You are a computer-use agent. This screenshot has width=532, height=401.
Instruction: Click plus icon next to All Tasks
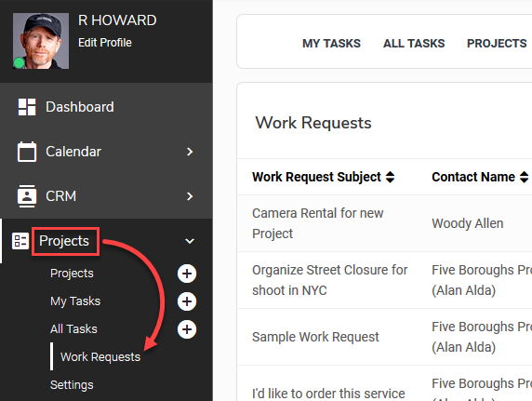pos(187,329)
